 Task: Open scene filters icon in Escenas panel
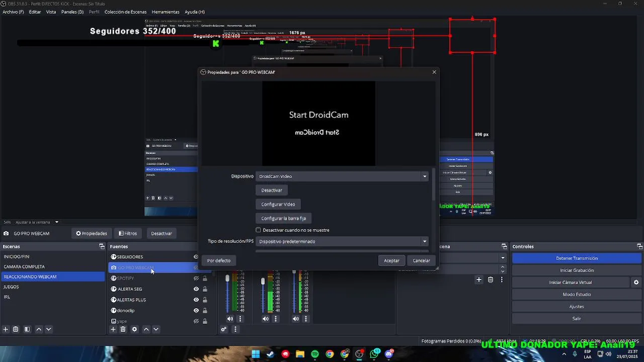tap(27, 329)
